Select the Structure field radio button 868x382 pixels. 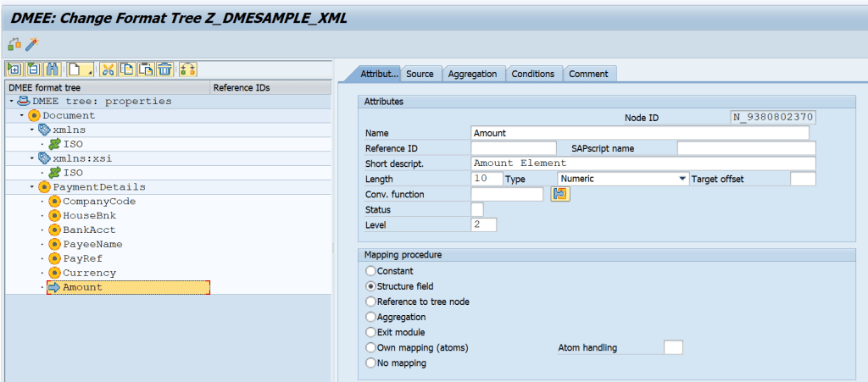[370, 286]
